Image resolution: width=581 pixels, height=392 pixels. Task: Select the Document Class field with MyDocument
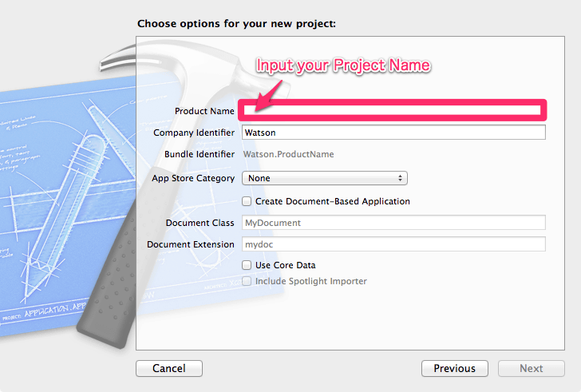[393, 223]
